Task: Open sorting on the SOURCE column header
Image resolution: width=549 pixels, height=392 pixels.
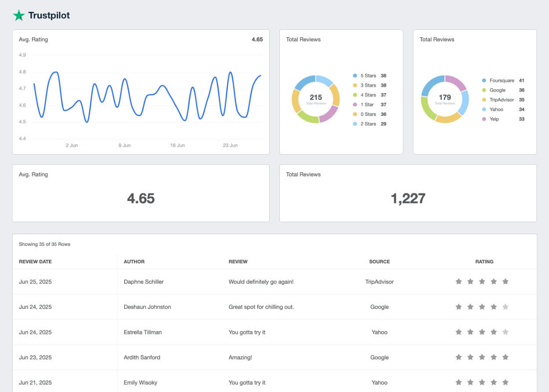Action: coord(379,261)
